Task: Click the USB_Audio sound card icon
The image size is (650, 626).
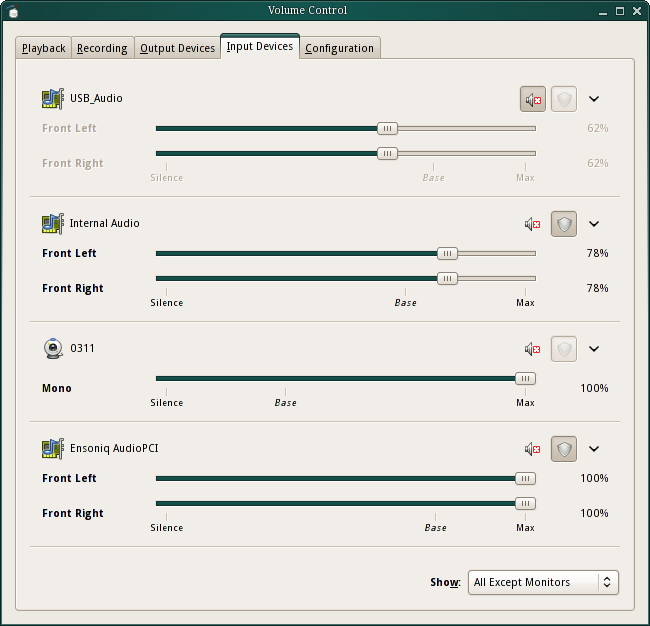Action: point(52,99)
